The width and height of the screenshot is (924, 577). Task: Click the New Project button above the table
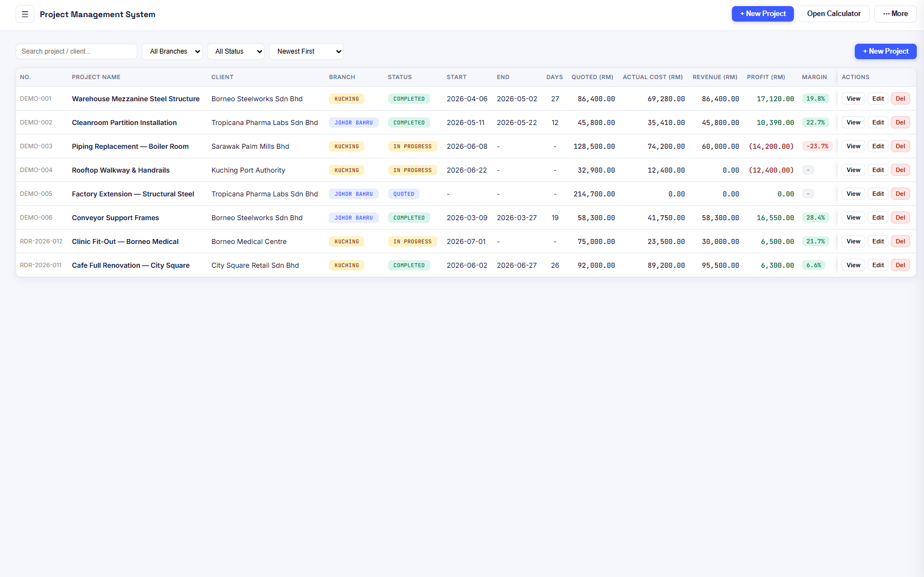(x=885, y=51)
